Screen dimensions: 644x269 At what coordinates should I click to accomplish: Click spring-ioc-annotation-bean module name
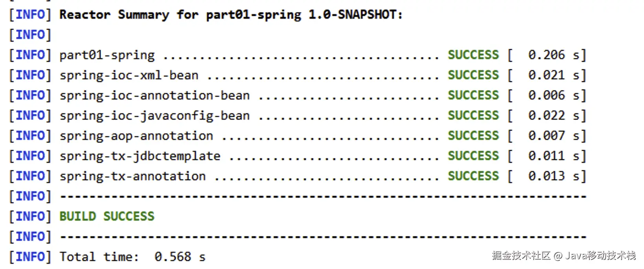(x=154, y=96)
